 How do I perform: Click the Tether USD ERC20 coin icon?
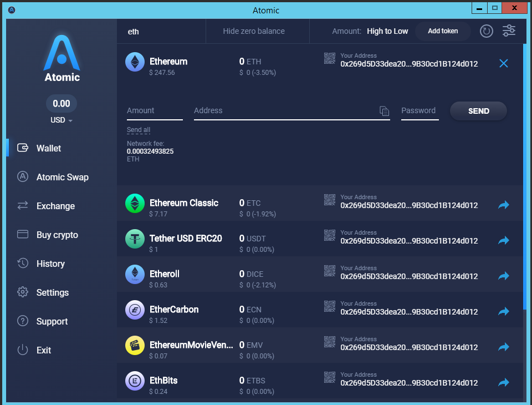[135, 239]
